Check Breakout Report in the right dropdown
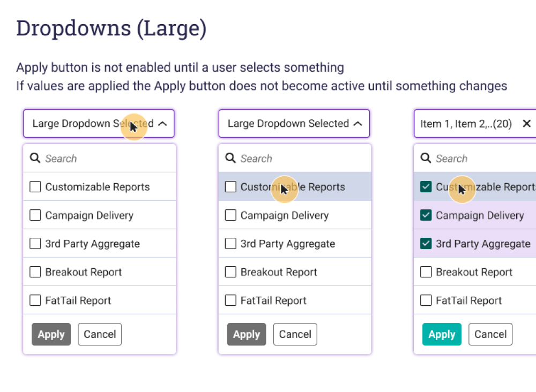 tap(426, 272)
